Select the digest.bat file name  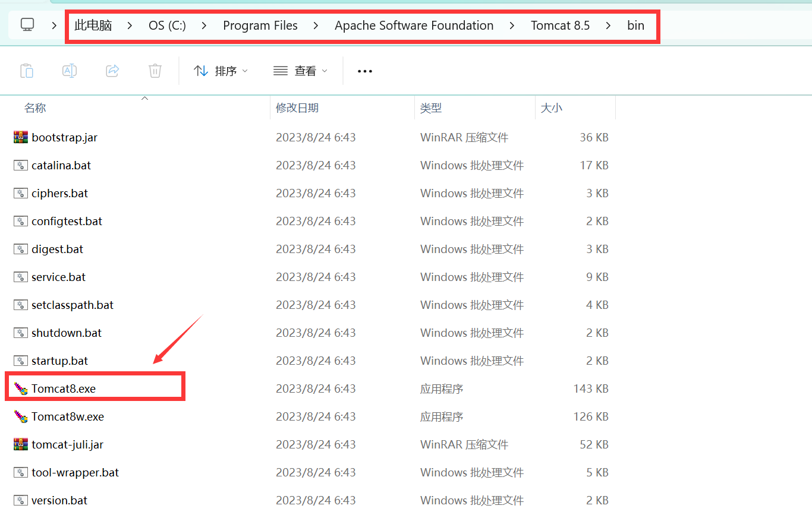pos(58,249)
